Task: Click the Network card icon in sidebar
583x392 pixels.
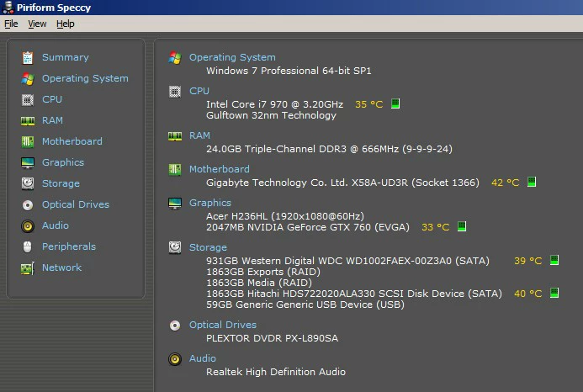Action: pyautogui.click(x=28, y=268)
